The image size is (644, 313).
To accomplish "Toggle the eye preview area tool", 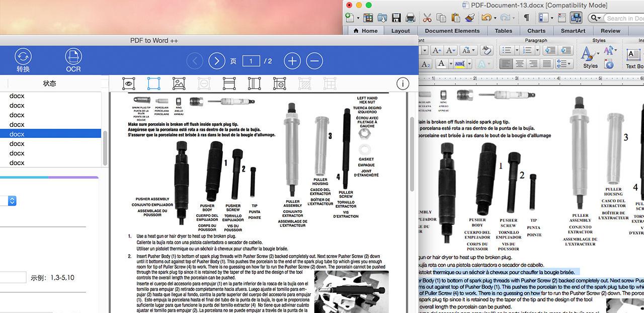I will point(129,83).
